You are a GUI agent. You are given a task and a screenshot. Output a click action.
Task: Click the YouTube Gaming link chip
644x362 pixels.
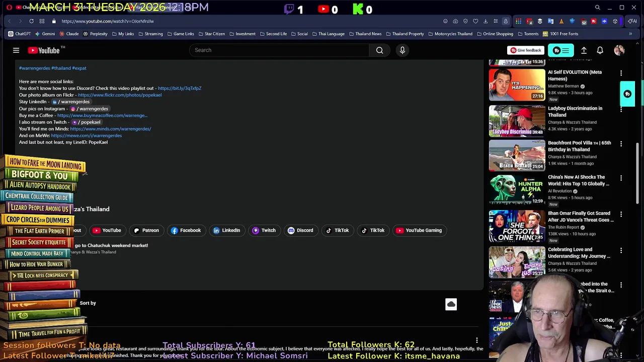419,230
